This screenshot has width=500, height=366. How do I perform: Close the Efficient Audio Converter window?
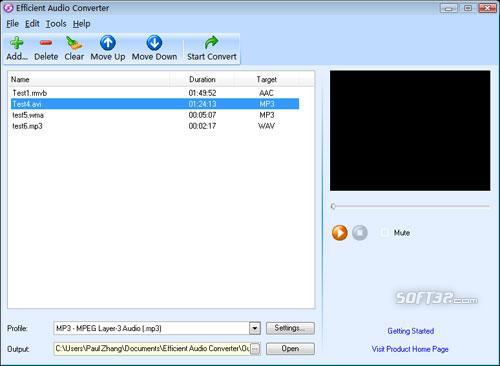487,8
